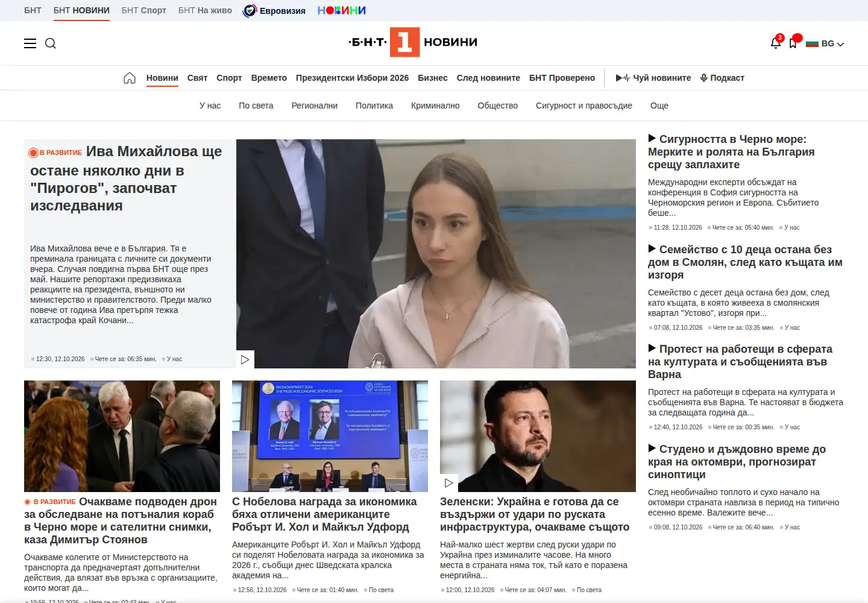The image size is (868, 603).
Task: Click the colorful НОВИНИ logo
Action: click(342, 10)
